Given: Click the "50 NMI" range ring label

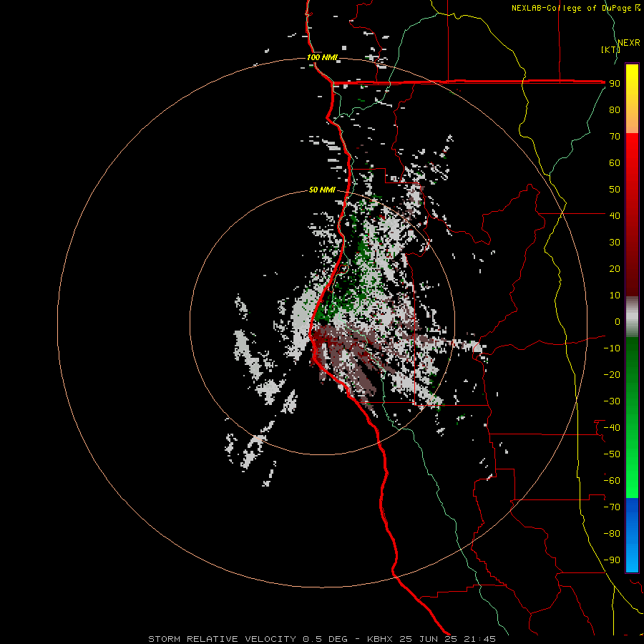Looking at the screenshot, I should click(x=322, y=190).
